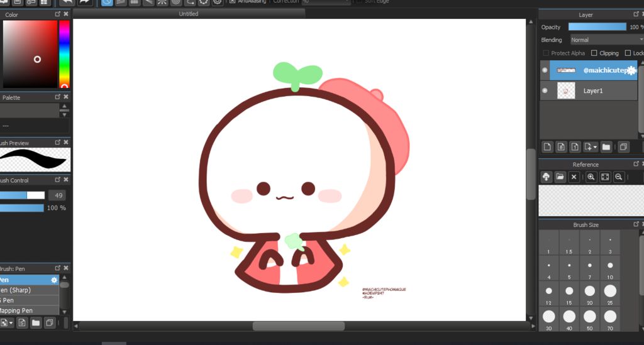This screenshot has width=644, height=345.
Task: Choose brush size preset 40
Action: tap(569, 320)
